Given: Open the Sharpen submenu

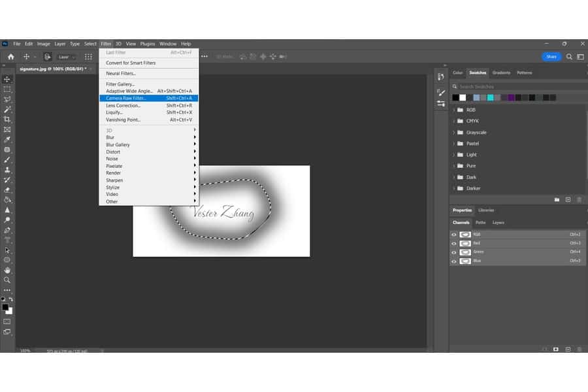Looking at the screenshot, I should tap(149, 180).
